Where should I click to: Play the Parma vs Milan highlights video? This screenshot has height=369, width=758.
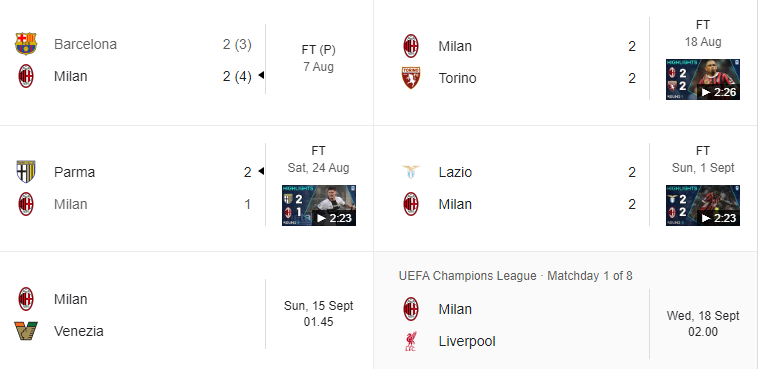(x=319, y=205)
